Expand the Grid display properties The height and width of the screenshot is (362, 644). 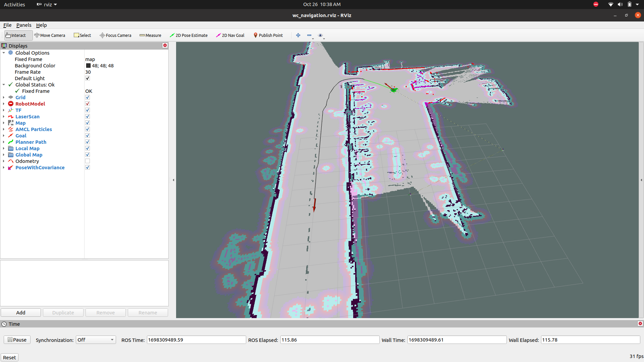(x=4, y=97)
